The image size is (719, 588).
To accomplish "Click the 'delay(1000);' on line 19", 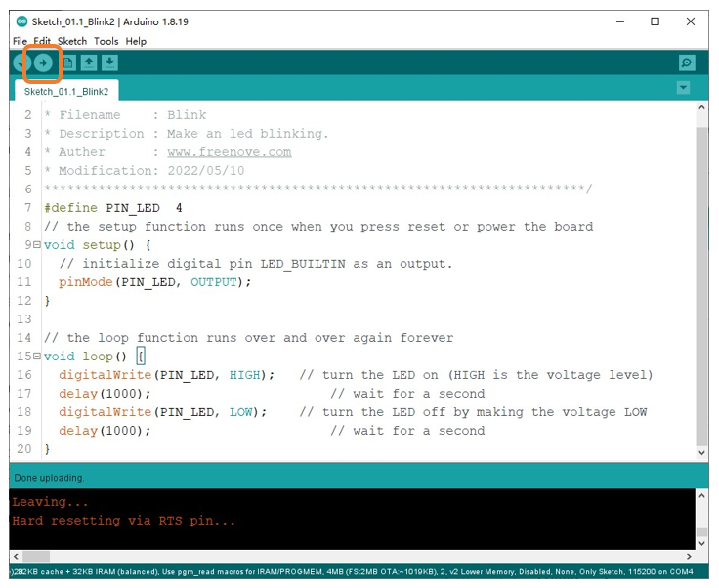I will pos(105,431).
